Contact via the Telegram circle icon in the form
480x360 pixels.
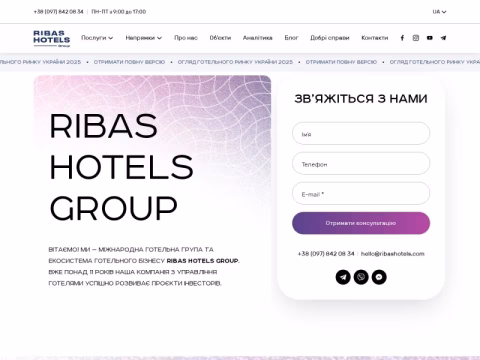pyautogui.click(x=343, y=277)
